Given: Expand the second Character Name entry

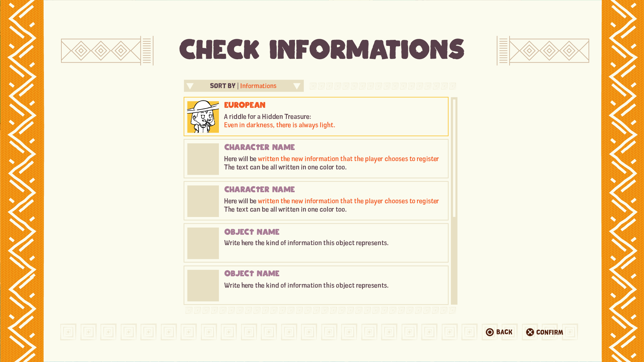Looking at the screenshot, I should [x=315, y=201].
